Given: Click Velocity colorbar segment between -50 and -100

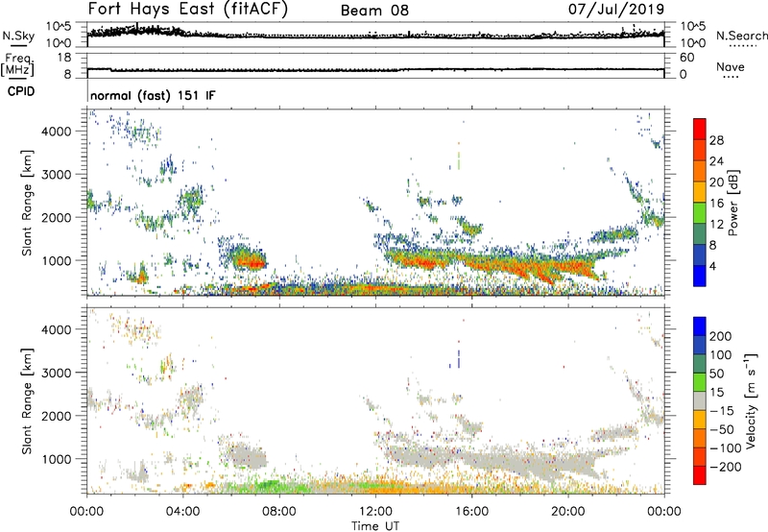Looking at the screenshot, I should [700, 439].
